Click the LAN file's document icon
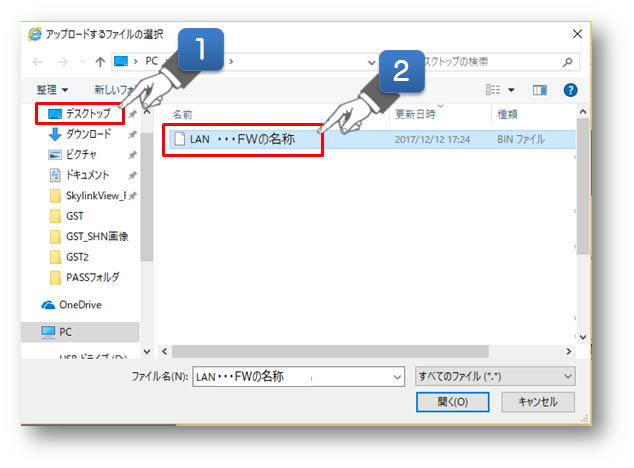 click(x=179, y=140)
